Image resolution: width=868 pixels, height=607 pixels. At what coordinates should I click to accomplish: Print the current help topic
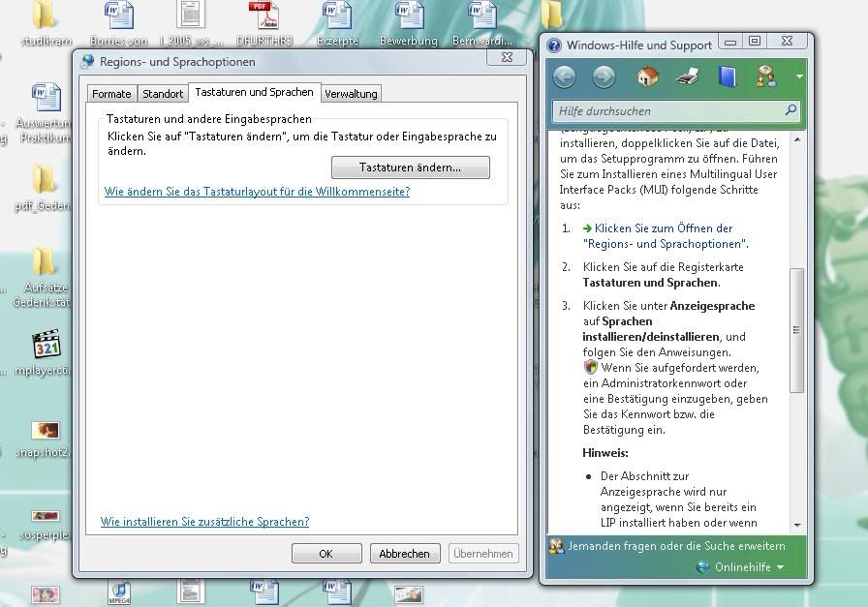tap(688, 76)
